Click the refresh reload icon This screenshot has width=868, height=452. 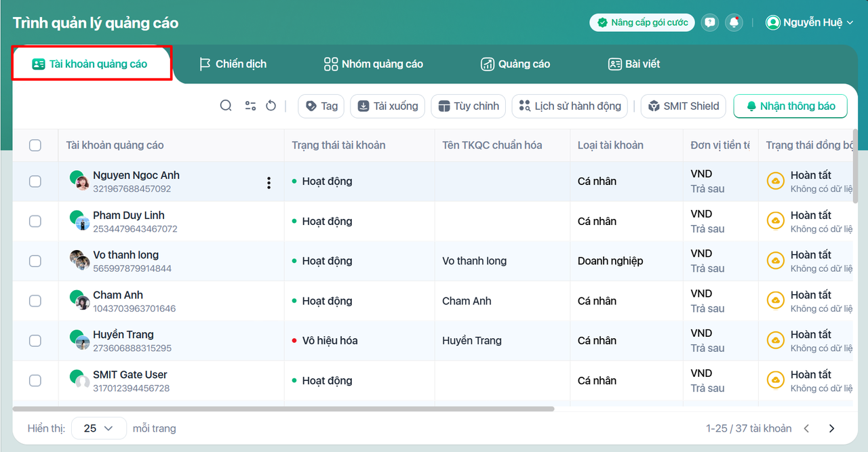click(271, 106)
